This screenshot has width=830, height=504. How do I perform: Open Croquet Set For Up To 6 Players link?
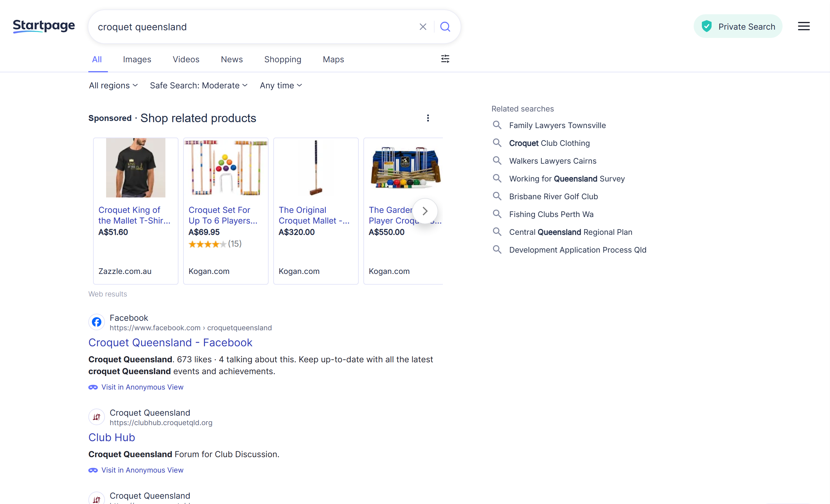[223, 215]
